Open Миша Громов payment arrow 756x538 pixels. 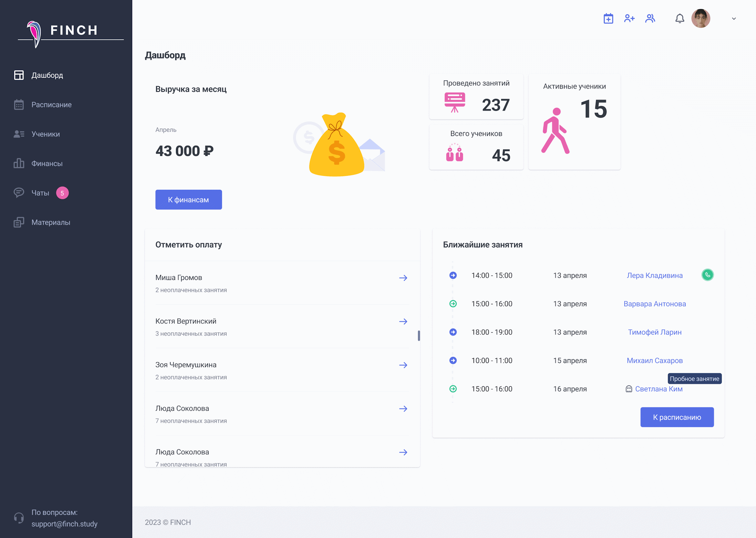point(403,278)
